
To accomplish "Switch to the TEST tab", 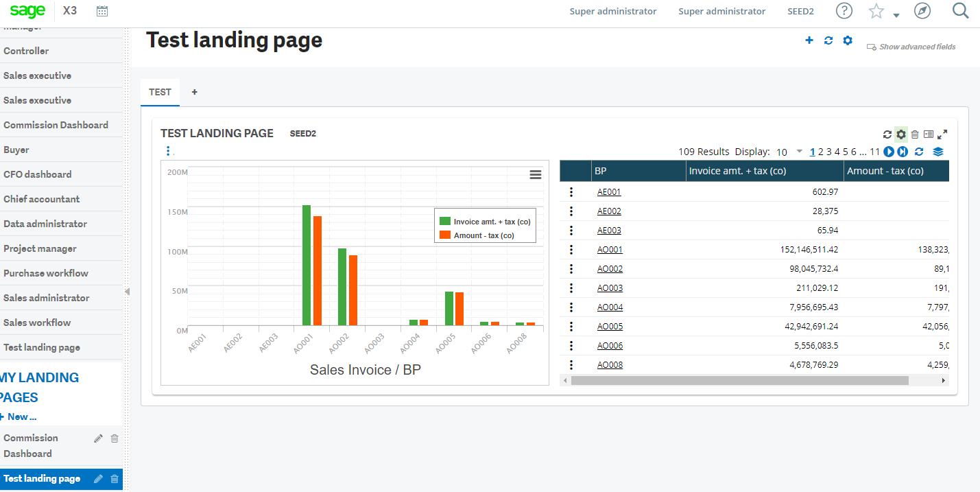I will 160,92.
